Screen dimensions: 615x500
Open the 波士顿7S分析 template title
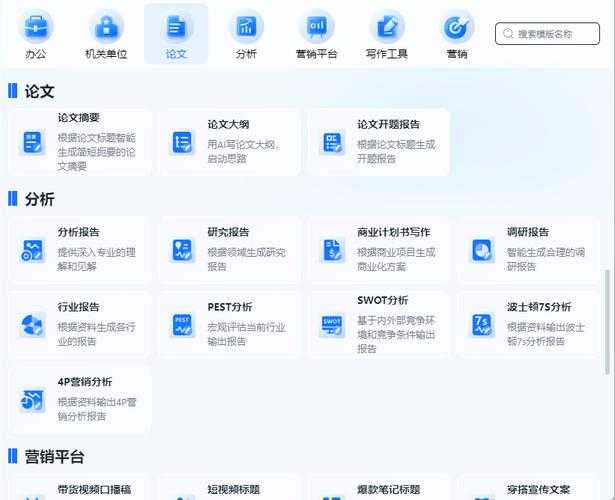tap(539, 307)
